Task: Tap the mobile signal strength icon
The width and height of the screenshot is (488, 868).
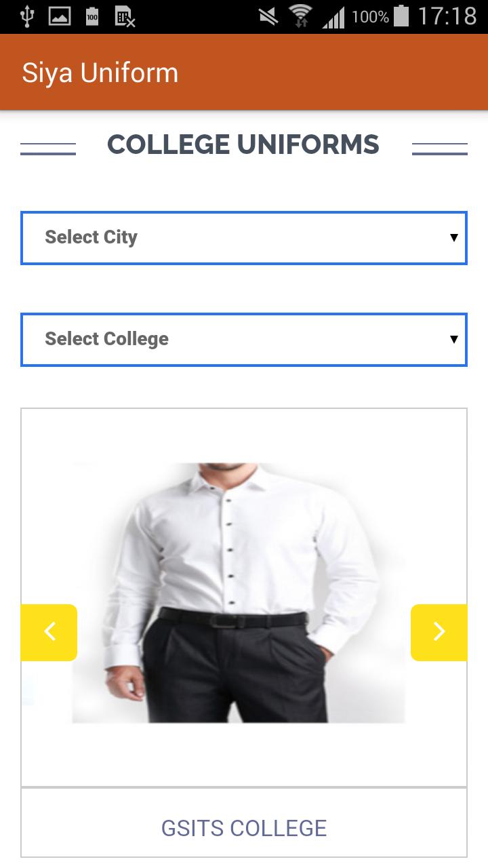Action: (x=333, y=17)
